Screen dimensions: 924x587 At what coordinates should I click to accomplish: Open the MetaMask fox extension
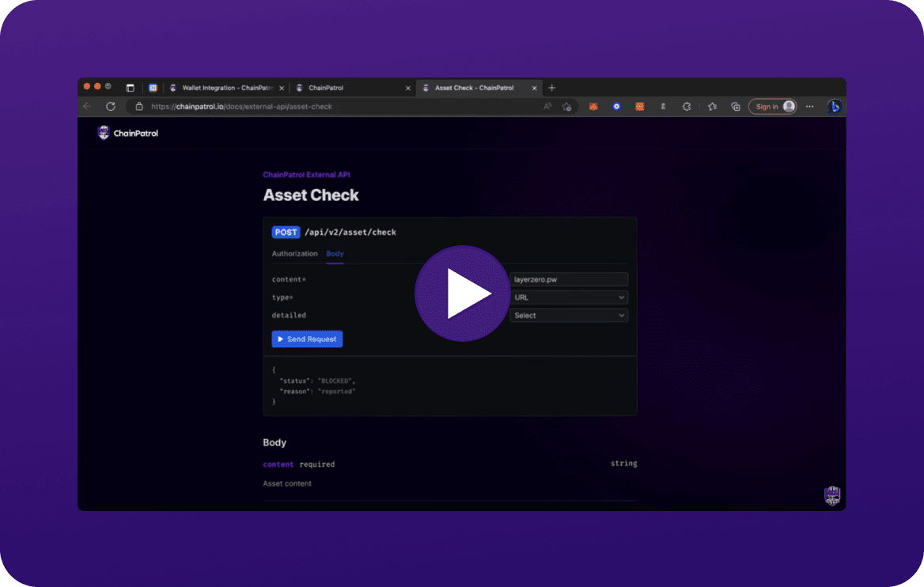[593, 107]
